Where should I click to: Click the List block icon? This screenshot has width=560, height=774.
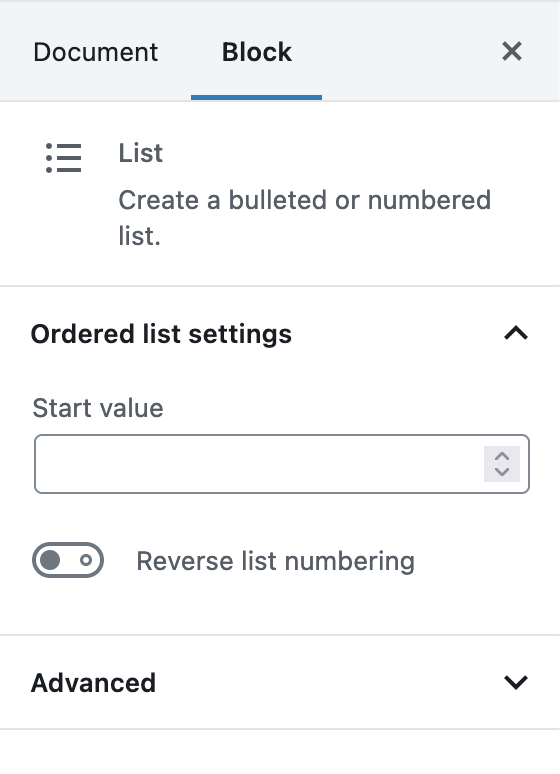tap(63, 158)
